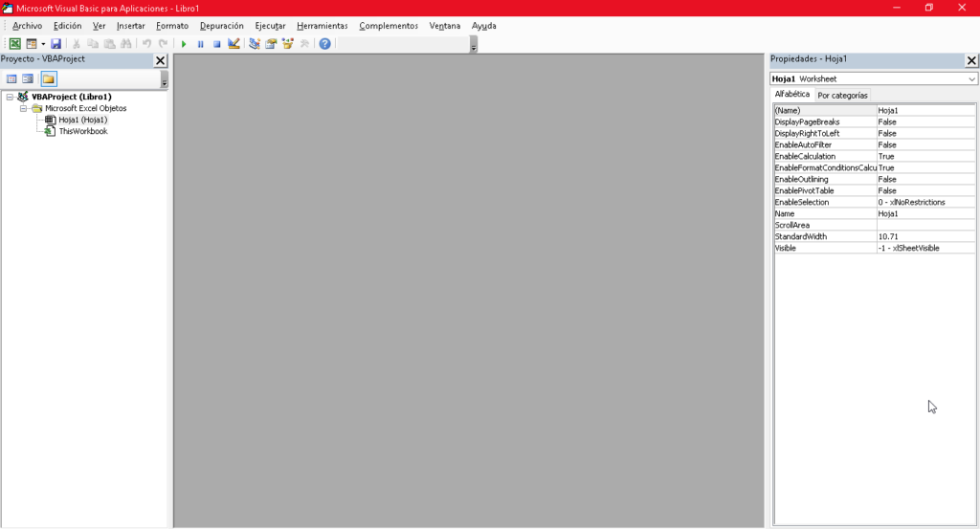Screen dimensions: 980x529
Task: Switch to the Alfabética tab
Action: 791,95
